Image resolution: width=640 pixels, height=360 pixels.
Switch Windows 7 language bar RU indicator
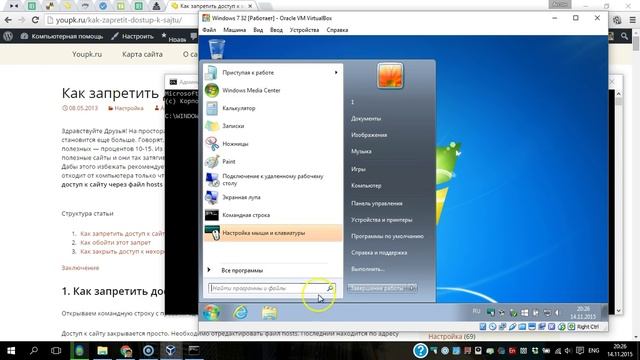click(x=476, y=311)
